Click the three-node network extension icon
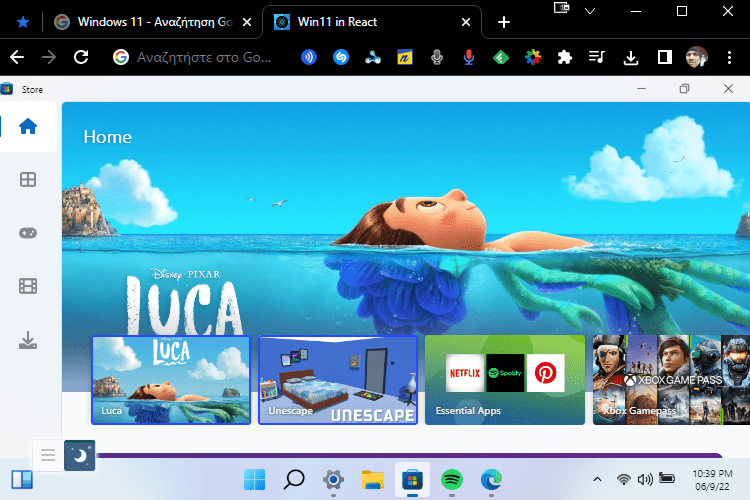Image resolution: width=750 pixels, height=500 pixels. coord(373,58)
